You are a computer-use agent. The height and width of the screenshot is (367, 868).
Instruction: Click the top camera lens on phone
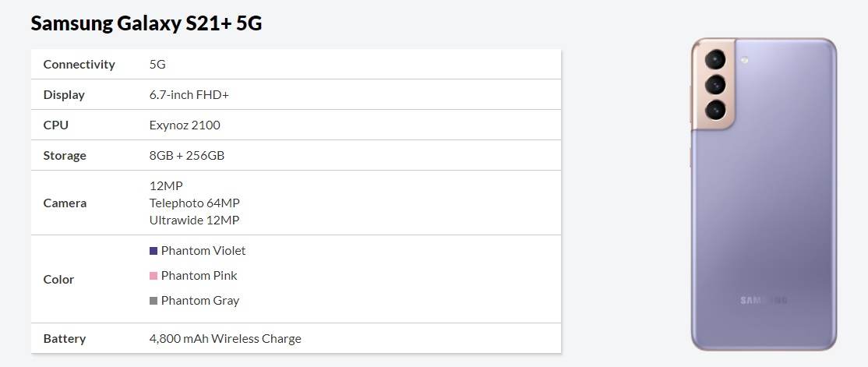[x=715, y=60]
